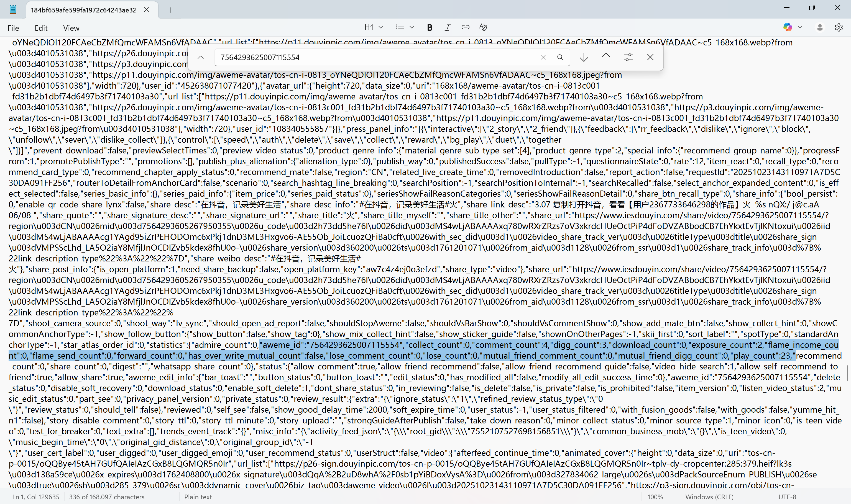This screenshot has height=504, width=851.
Task: Open find options settings
Action: (628, 57)
